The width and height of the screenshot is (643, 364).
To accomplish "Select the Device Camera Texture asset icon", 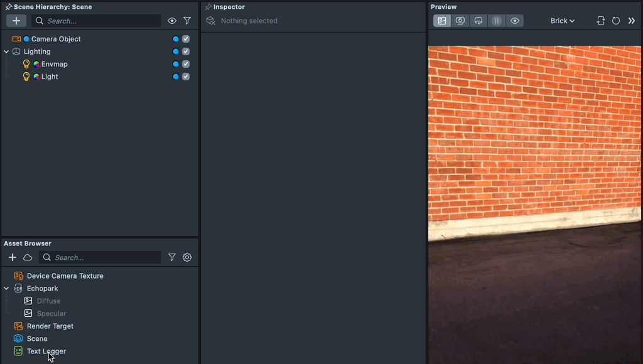I will point(18,276).
